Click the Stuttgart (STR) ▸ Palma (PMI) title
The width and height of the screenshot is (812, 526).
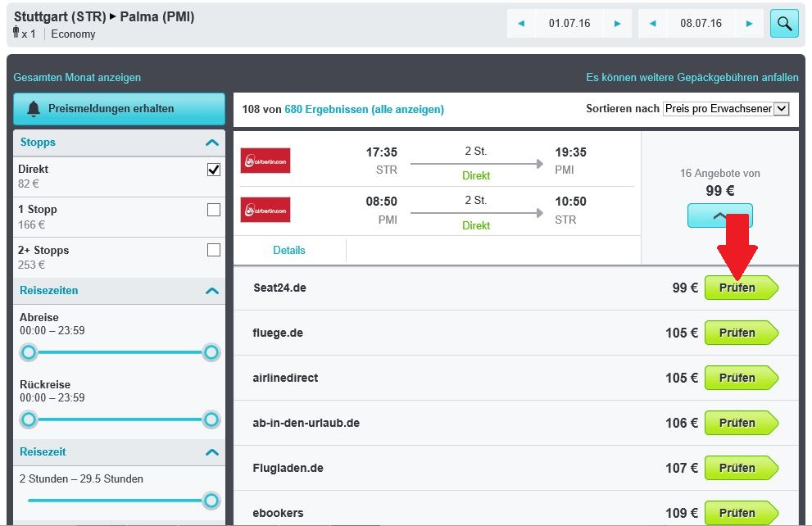104,17
